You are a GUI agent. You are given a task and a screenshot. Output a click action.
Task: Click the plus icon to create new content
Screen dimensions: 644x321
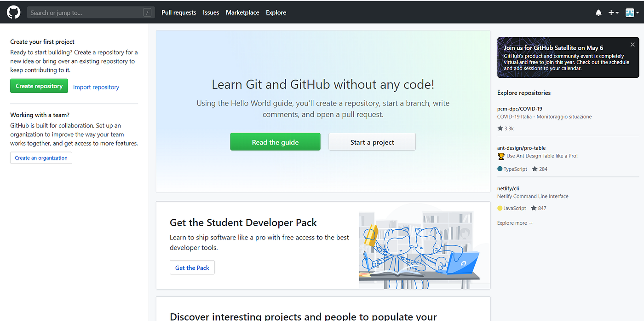coord(611,12)
